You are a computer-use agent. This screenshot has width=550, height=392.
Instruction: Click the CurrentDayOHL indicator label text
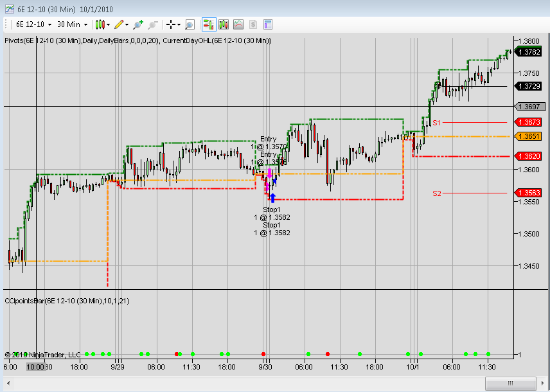pos(217,40)
